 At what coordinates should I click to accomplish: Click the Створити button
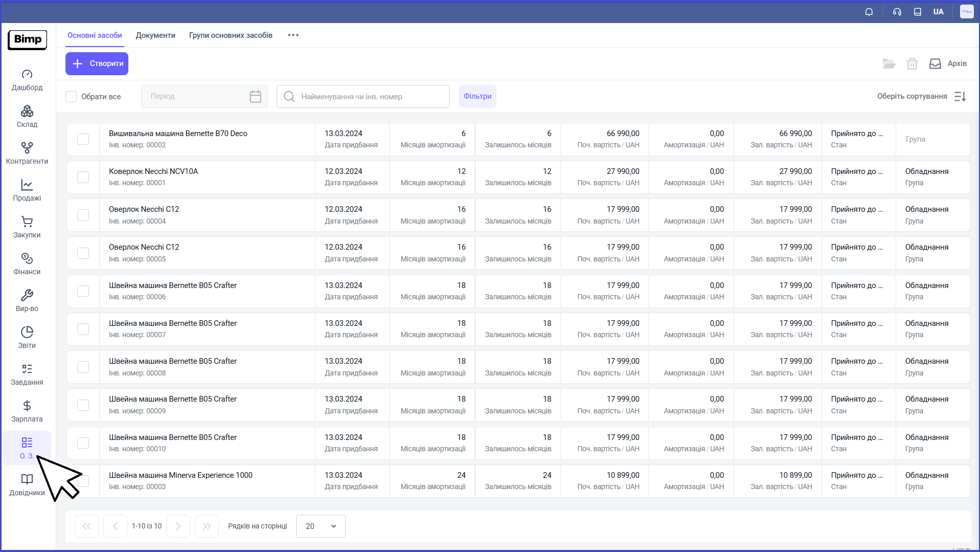[x=97, y=63]
